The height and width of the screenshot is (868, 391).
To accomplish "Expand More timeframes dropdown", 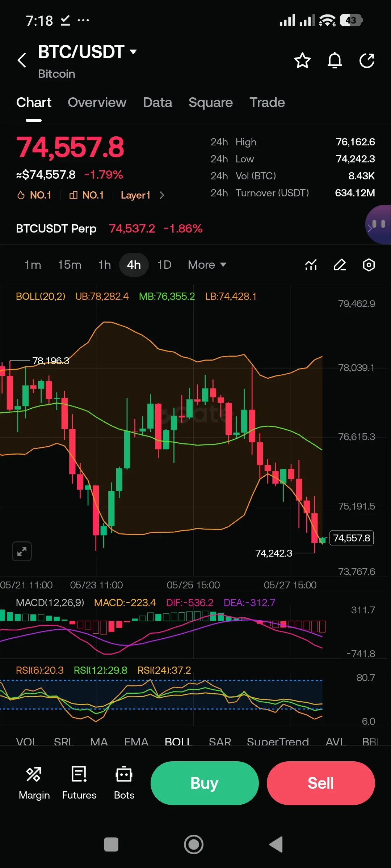I will (x=207, y=265).
